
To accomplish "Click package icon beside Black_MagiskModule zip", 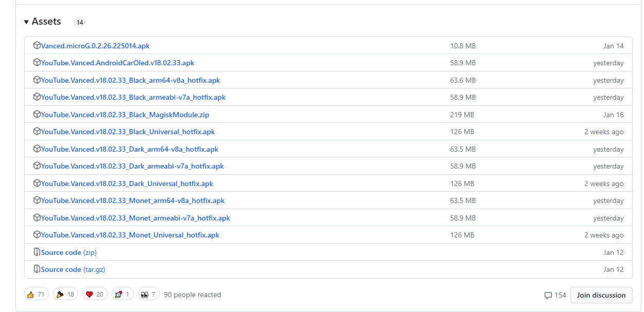I will tap(37, 114).
